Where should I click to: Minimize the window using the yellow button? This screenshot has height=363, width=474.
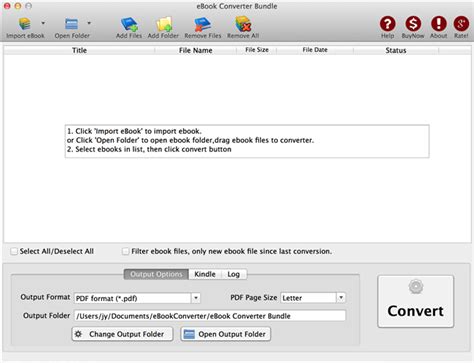tap(18, 6)
